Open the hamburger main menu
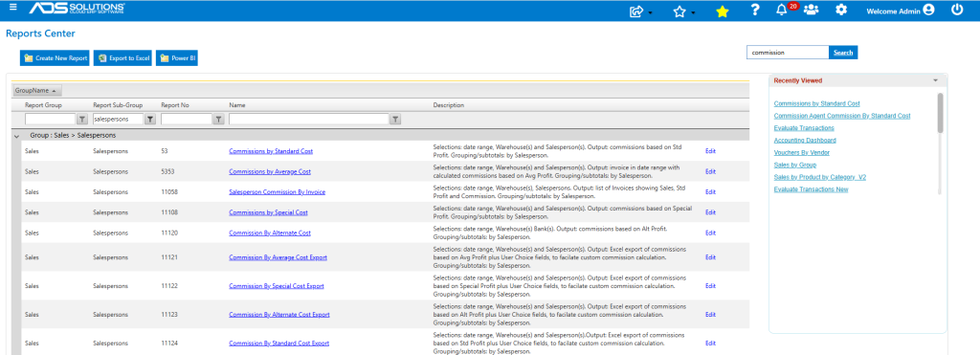 pyautogui.click(x=13, y=8)
